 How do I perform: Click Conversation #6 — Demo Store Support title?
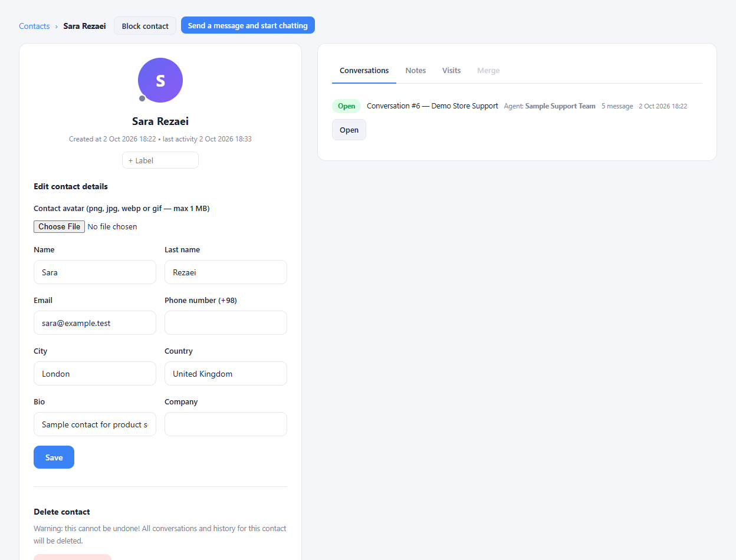pyautogui.click(x=432, y=106)
